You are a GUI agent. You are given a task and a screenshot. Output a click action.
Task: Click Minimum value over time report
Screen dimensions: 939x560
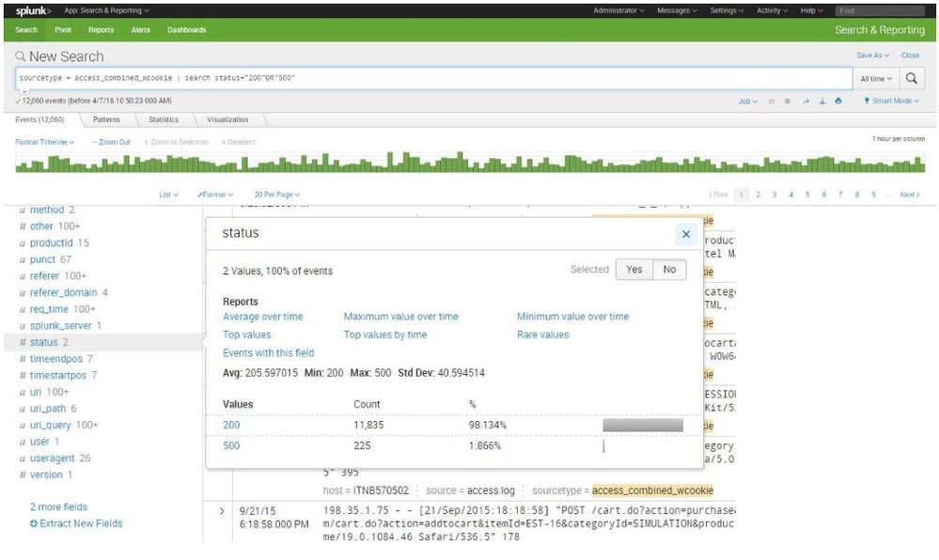pos(573,317)
